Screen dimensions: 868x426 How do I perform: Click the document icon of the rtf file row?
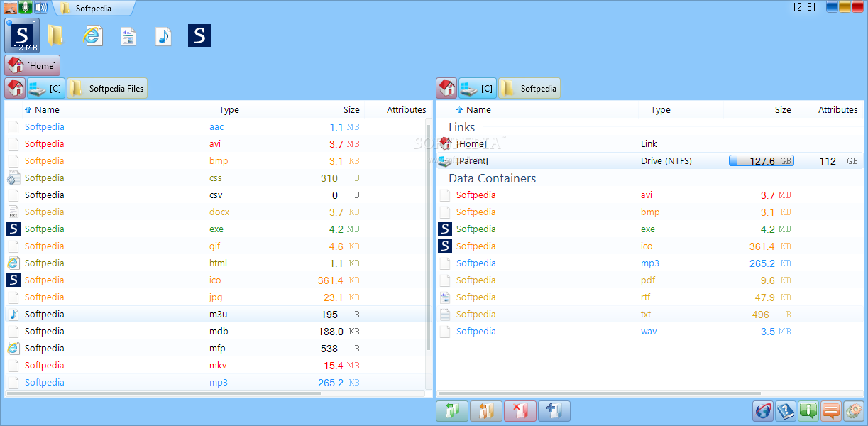coord(445,297)
